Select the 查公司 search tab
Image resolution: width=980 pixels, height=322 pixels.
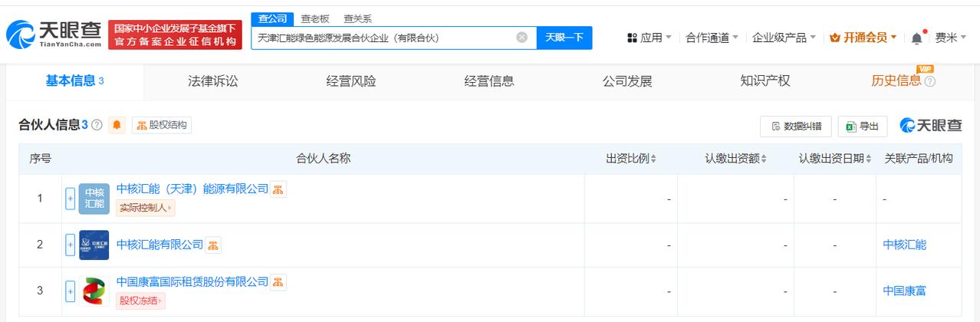click(x=272, y=18)
